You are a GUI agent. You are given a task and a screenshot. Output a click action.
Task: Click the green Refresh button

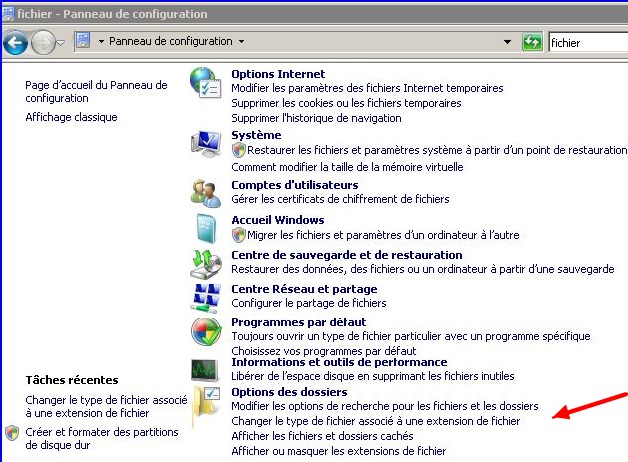pos(532,41)
